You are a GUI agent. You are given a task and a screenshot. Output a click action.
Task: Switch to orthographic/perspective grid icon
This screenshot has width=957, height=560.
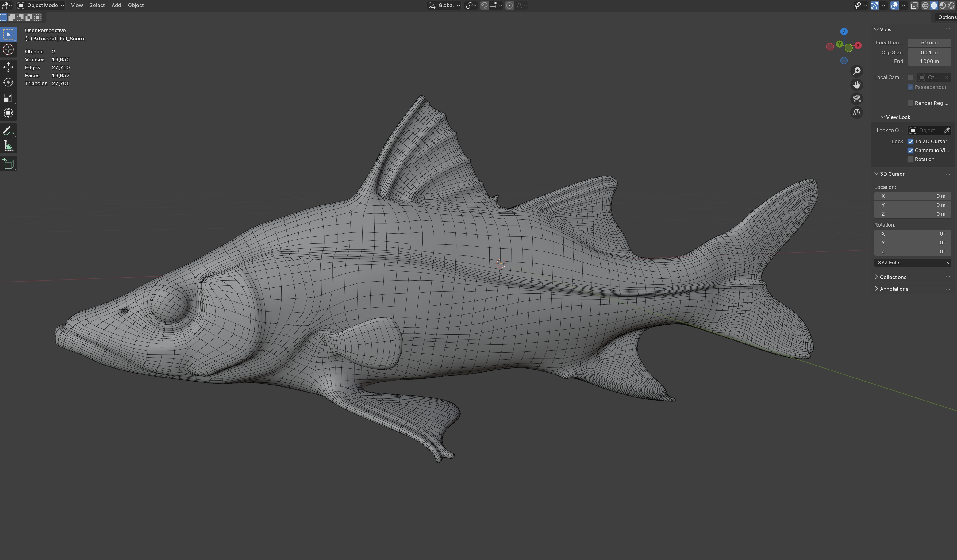pos(857,113)
